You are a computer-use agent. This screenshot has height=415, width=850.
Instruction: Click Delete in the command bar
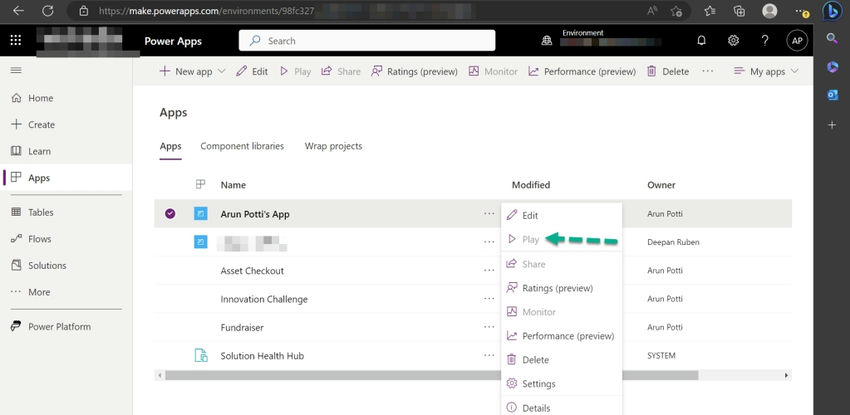click(668, 72)
